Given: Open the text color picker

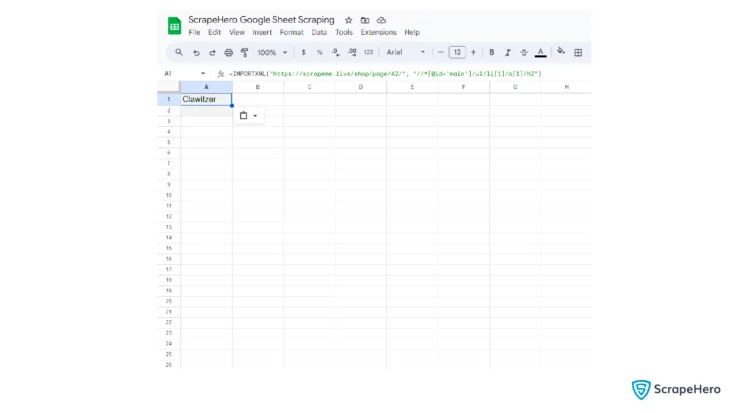Looking at the screenshot, I should tap(540, 53).
